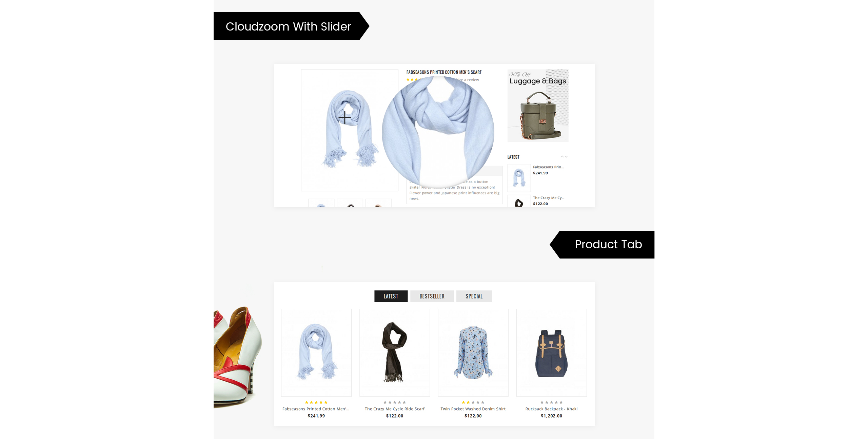This screenshot has height=439, width=868.
Task: Click the down arrow in LATEST sidebar
Action: [x=566, y=157]
